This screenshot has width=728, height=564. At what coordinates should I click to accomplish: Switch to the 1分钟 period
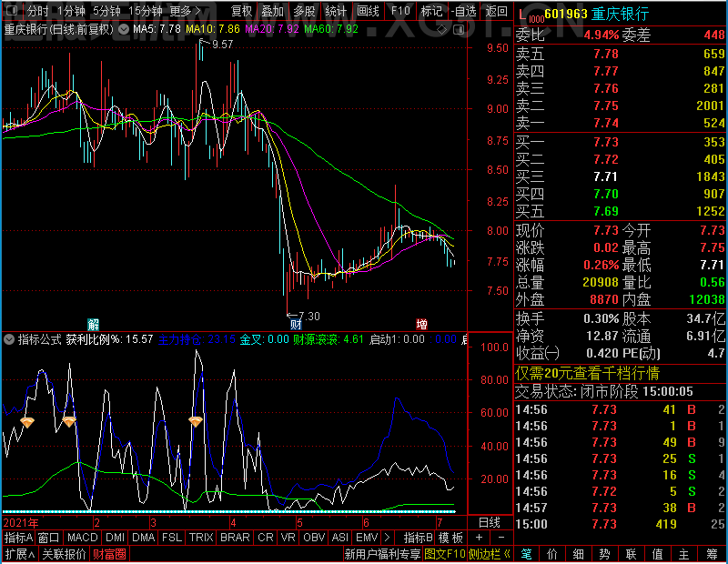pos(71,11)
